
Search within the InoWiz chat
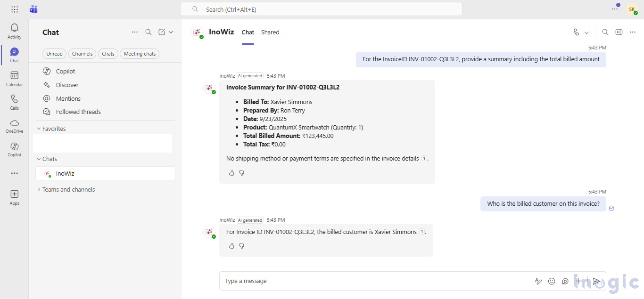(x=605, y=32)
